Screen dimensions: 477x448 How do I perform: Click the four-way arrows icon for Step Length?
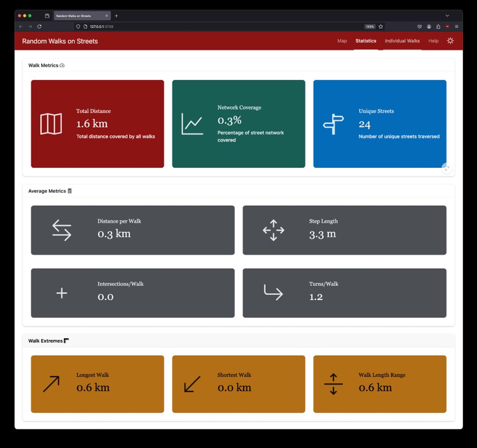(273, 230)
